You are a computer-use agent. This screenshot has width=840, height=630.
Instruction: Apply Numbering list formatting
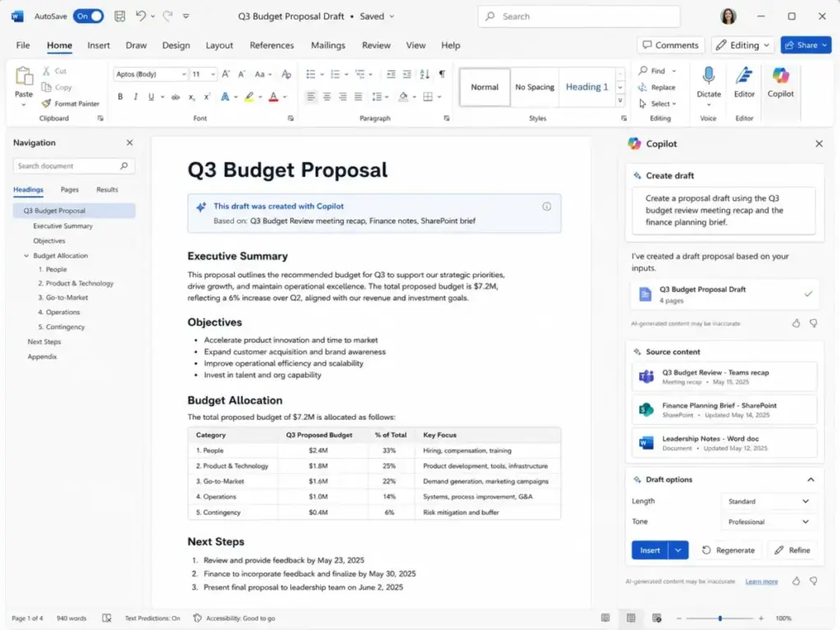click(336, 74)
